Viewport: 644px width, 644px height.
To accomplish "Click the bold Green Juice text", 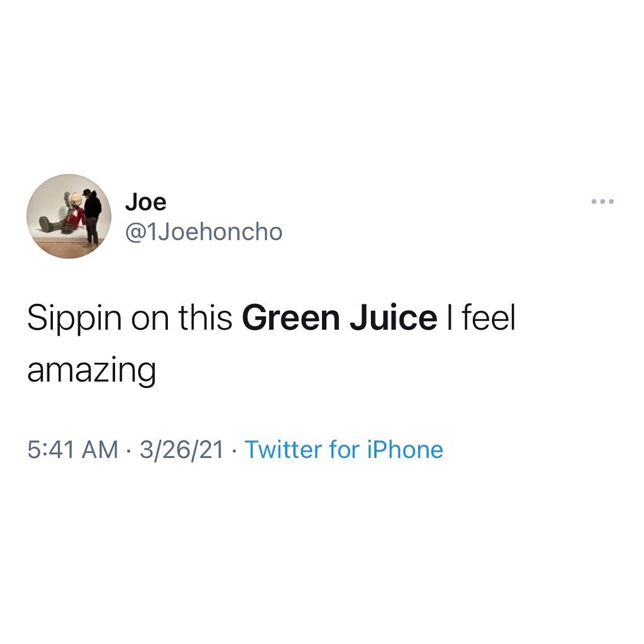I will (340, 318).
